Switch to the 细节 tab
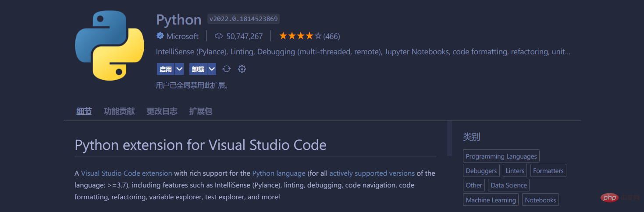Viewport: 644px width, 212px height. tap(84, 111)
